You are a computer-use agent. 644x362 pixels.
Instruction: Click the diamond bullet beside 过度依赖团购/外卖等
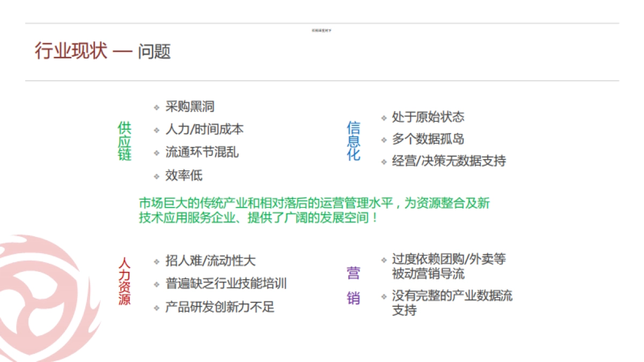383,259
